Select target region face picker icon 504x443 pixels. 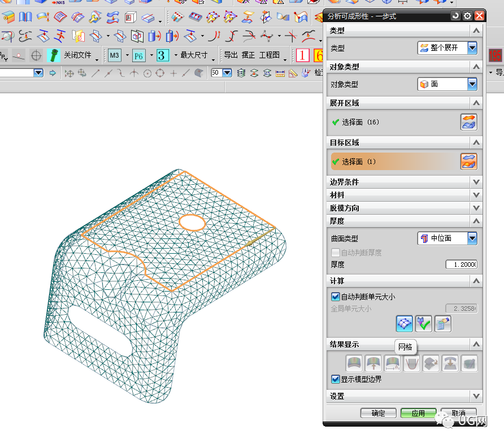point(469,162)
